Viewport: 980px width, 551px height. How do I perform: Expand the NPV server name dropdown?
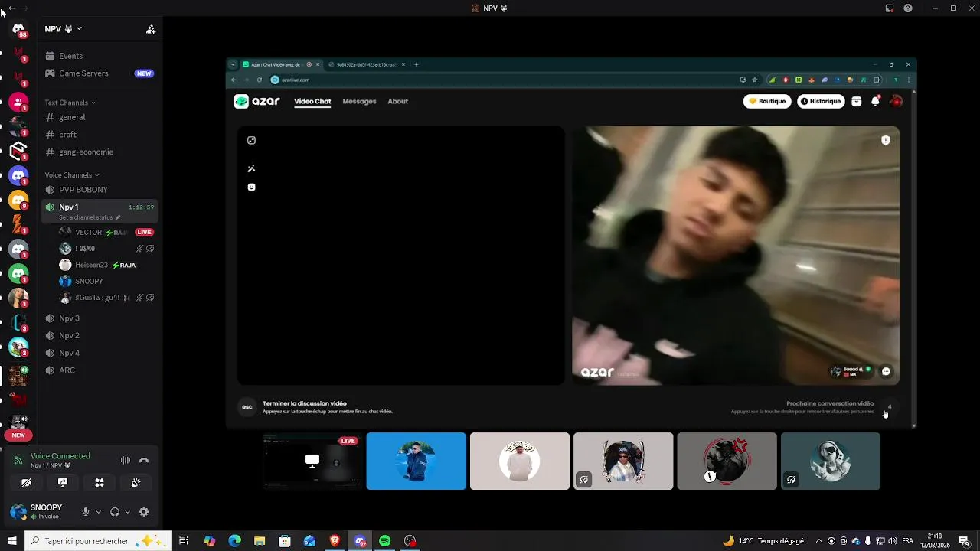[x=63, y=29]
